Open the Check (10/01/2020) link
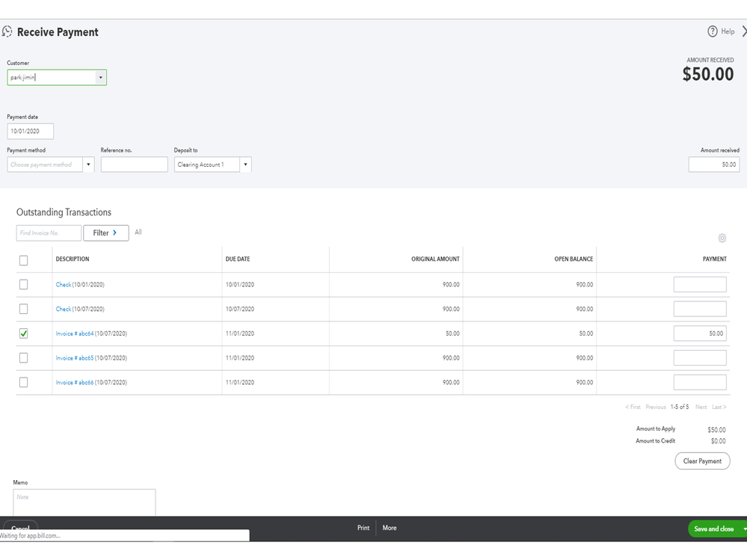The height and width of the screenshot is (560, 747). click(x=64, y=285)
